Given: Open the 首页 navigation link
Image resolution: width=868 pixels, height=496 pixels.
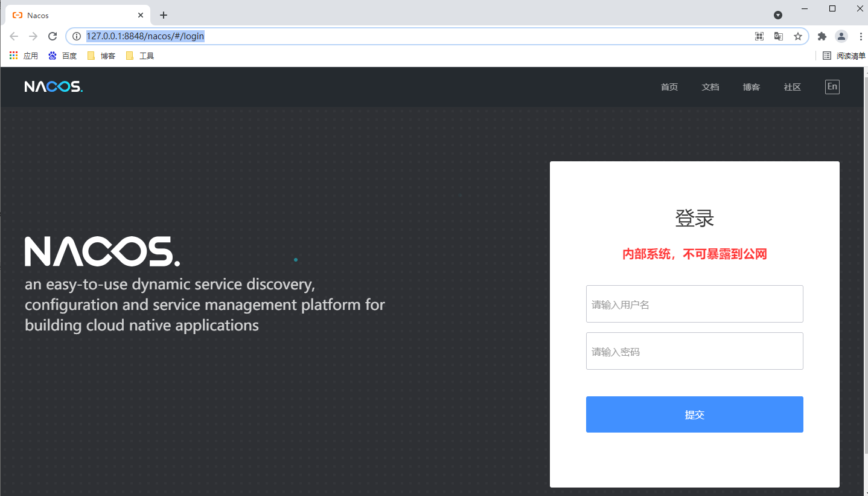Looking at the screenshot, I should 669,87.
